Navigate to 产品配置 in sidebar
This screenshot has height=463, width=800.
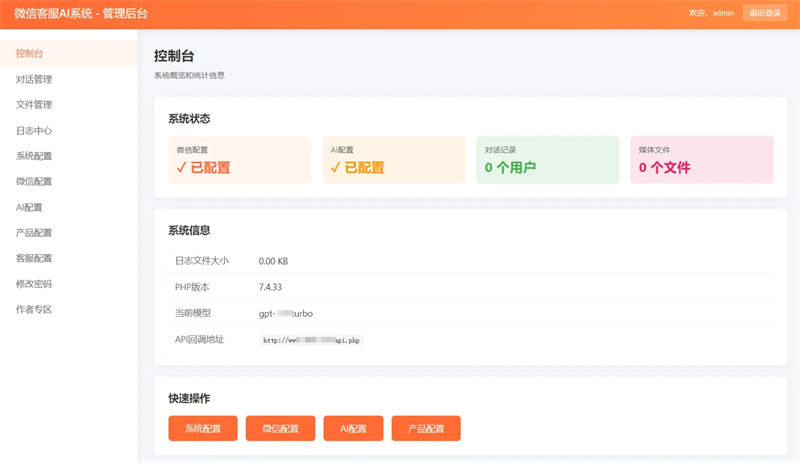[34, 233]
